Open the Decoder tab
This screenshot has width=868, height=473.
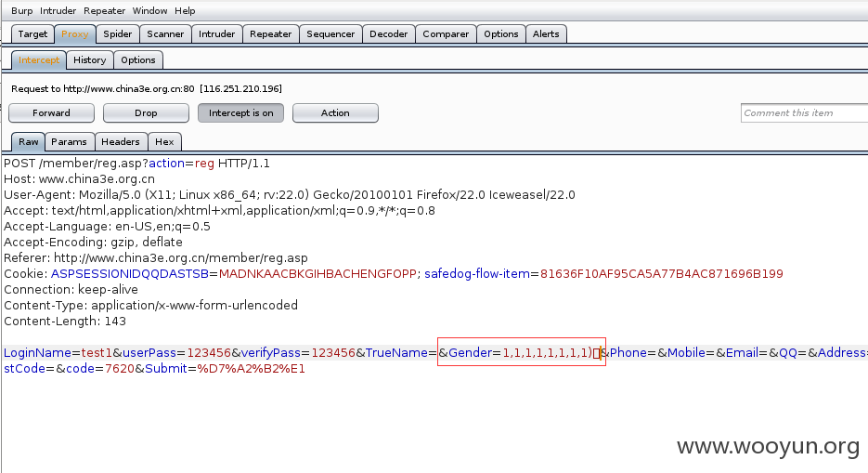point(389,33)
